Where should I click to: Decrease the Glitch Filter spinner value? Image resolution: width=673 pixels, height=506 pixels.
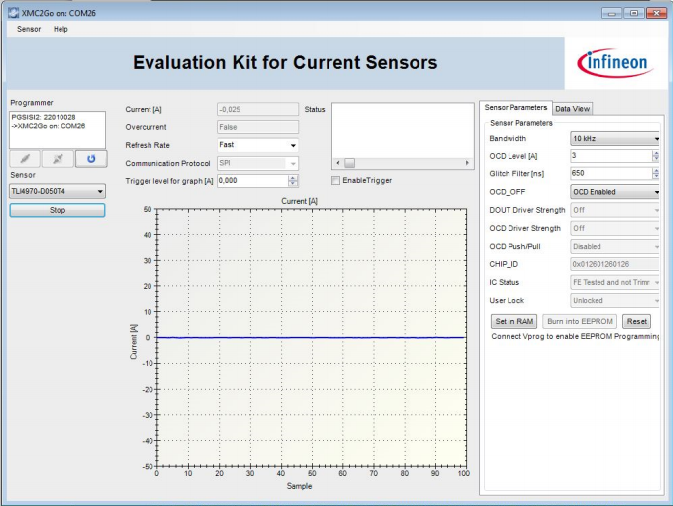coord(655,176)
